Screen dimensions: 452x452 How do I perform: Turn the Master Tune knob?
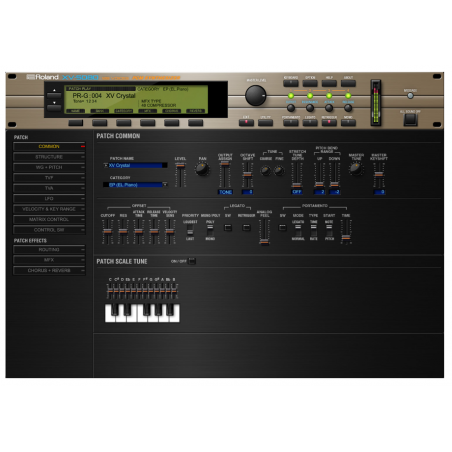click(x=356, y=169)
